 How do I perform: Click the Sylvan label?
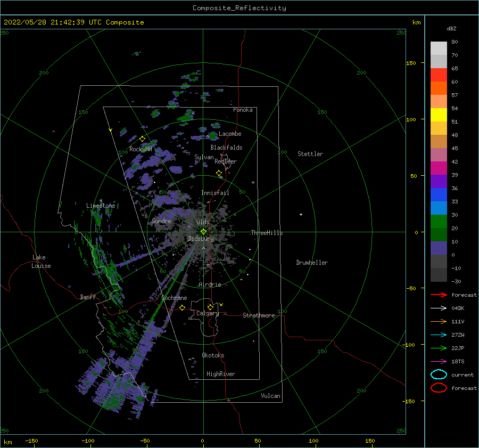click(204, 158)
